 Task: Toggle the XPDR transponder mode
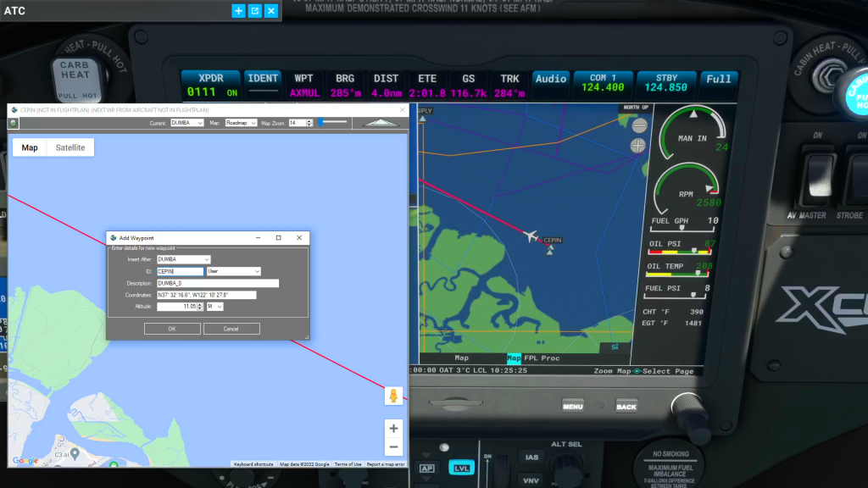[211, 85]
